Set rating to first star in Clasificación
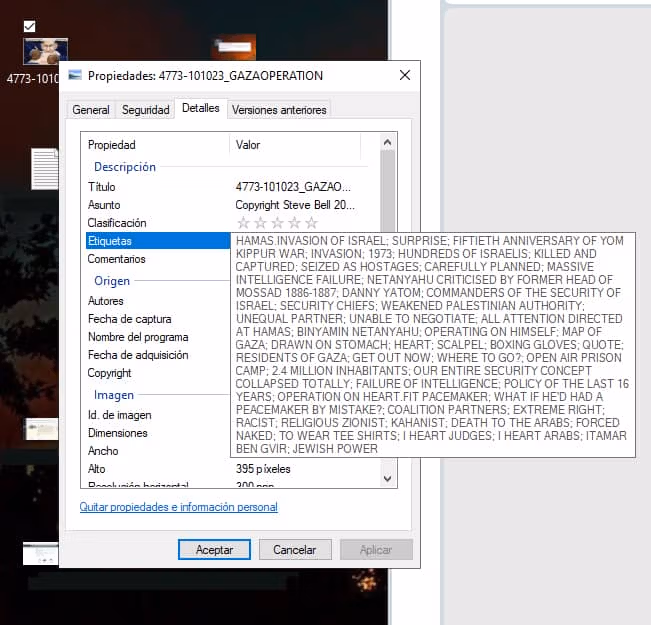 [x=243, y=223]
